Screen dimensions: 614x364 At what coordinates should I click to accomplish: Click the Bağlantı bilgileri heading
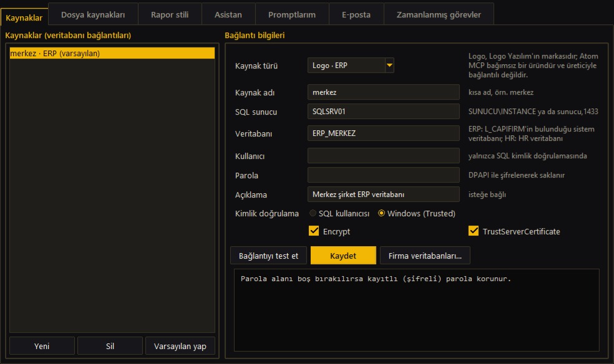click(x=255, y=35)
